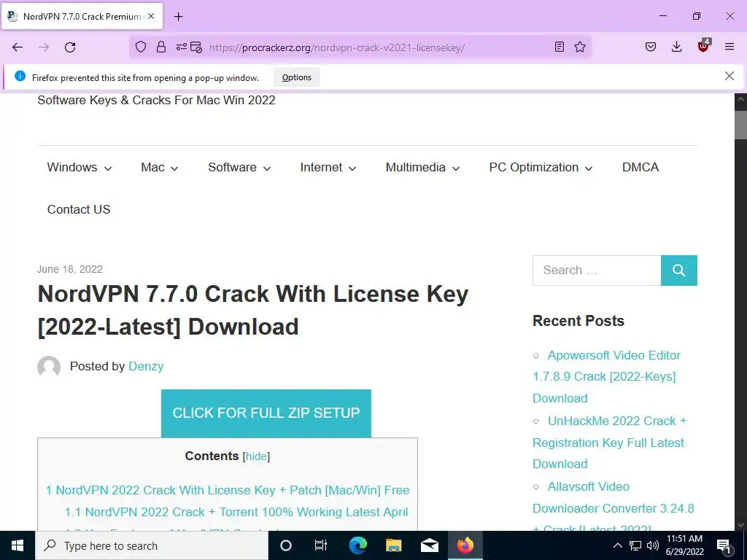Image resolution: width=747 pixels, height=560 pixels.
Task: Open Firefox application menu
Action: pyautogui.click(x=729, y=47)
